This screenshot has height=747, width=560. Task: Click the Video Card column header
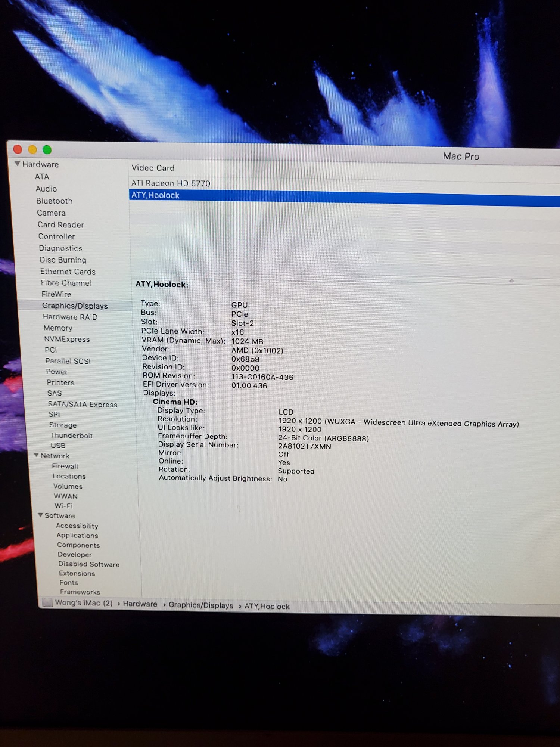pos(153,168)
